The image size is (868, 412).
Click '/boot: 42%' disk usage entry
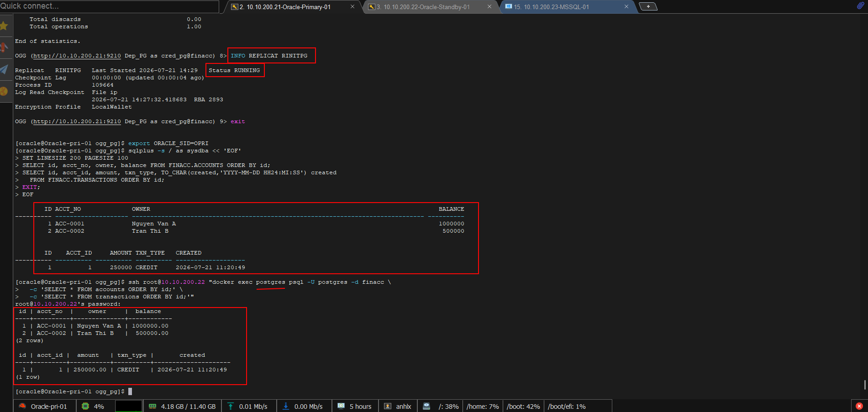523,407
